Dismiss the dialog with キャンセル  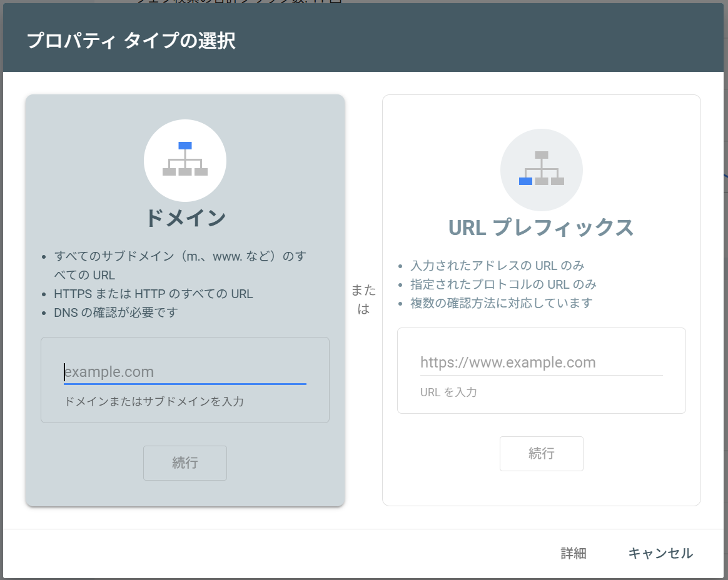(660, 553)
